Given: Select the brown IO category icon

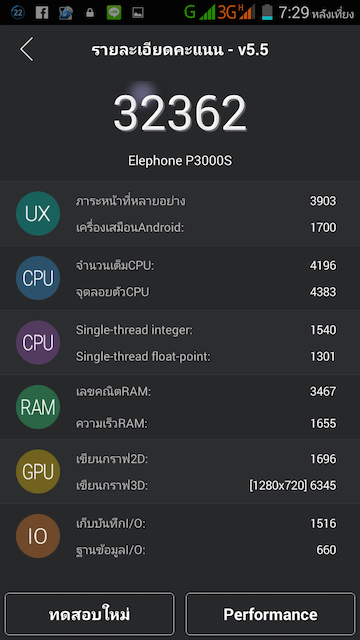Looking at the screenshot, I should [x=38, y=536].
